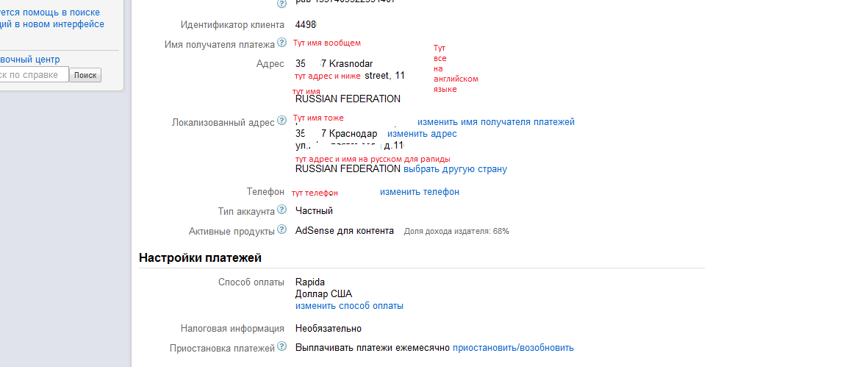Screen dimensions: 868x367
Task: Click Доля дохода издателя: 68% text
Action: click(456, 232)
